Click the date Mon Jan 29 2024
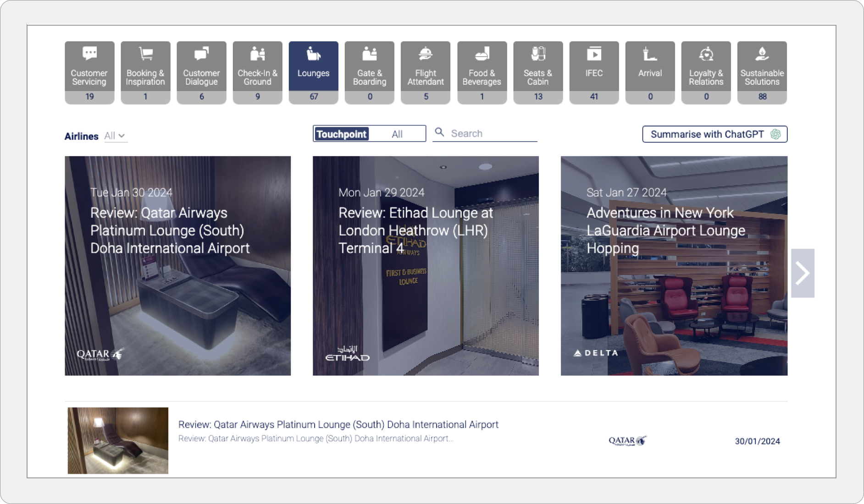This screenshot has width=864, height=504. tap(382, 192)
